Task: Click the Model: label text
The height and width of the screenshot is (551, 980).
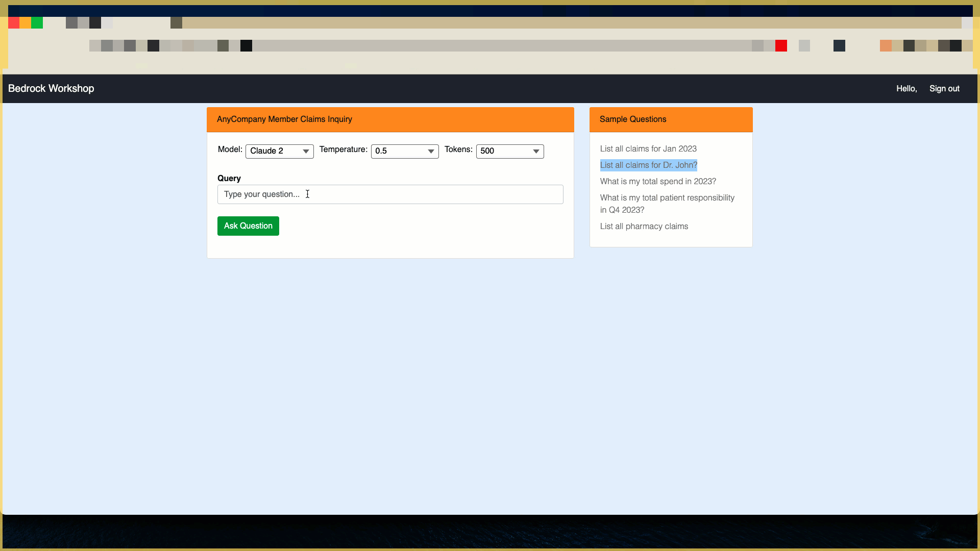Action: (230, 149)
